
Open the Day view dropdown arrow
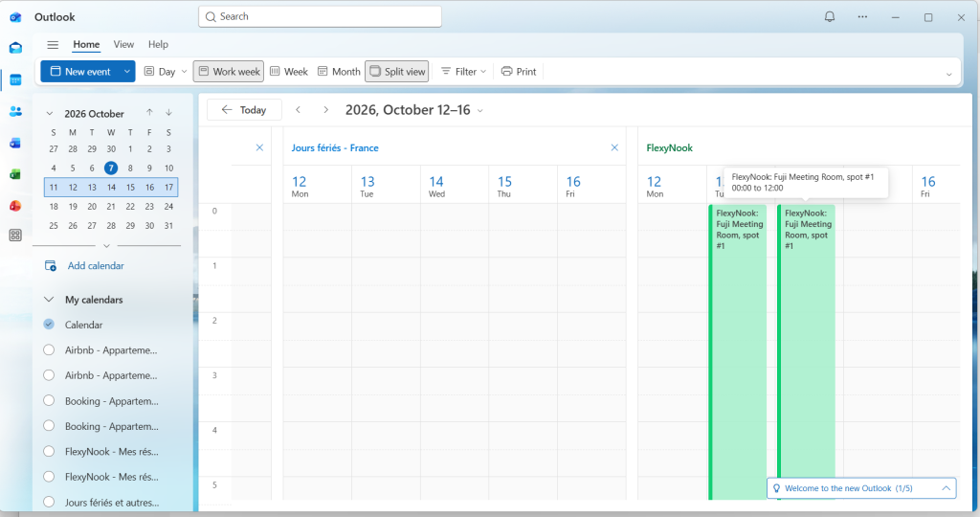(184, 71)
